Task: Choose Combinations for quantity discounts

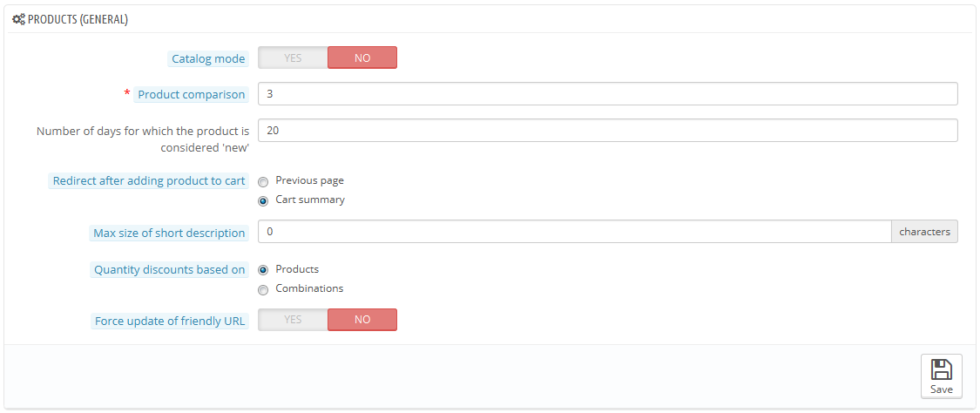Action: point(263,289)
